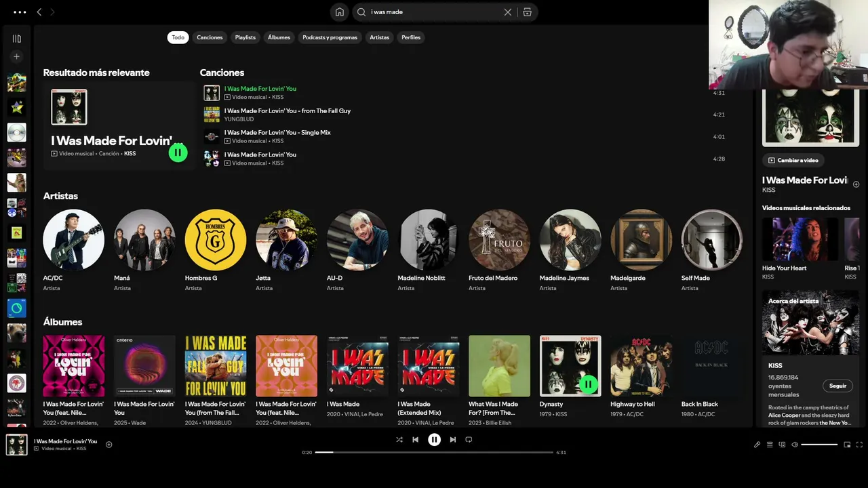868x488 pixels.
Task: Open Madelgarde artist profile
Action: (641, 240)
